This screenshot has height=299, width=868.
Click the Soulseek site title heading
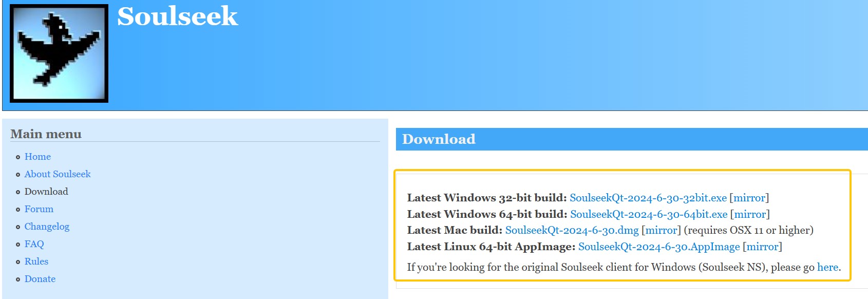[x=177, y=16]
